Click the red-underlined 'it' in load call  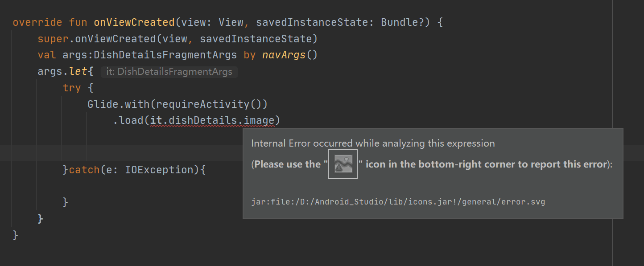(x=156, y=120)
